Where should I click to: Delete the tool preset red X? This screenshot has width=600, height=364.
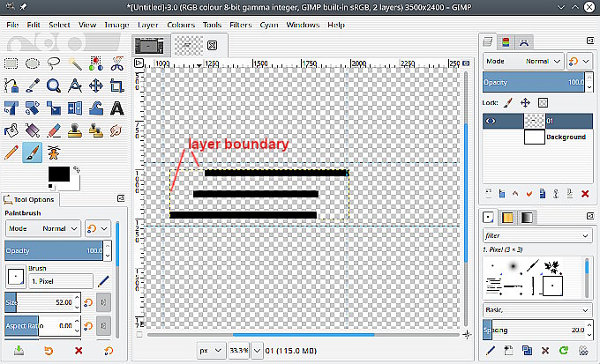click(79, 350)
